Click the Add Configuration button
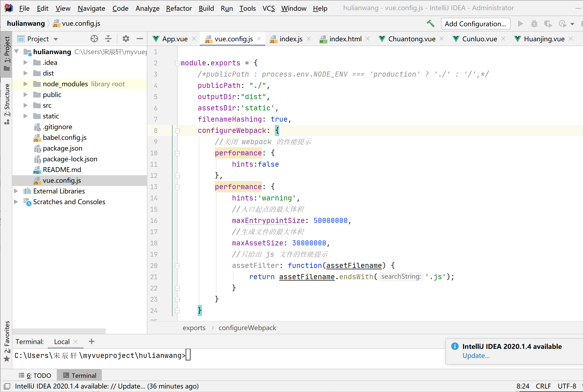The width and height of the screenshot is (583, 392). (475, 24)
